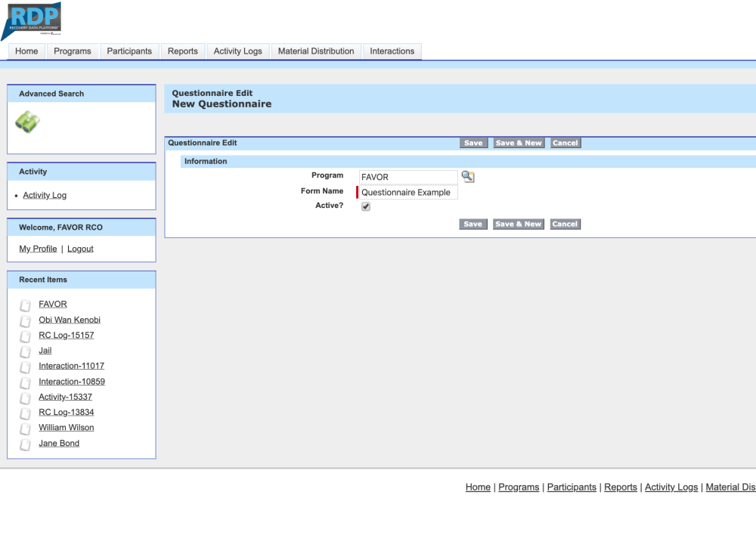Click document icon beside William Wilson

tap(25, 428)
